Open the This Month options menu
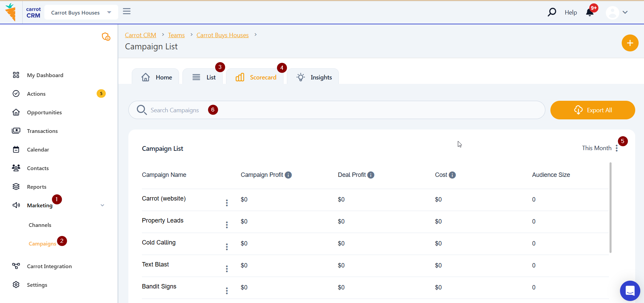 617,148
